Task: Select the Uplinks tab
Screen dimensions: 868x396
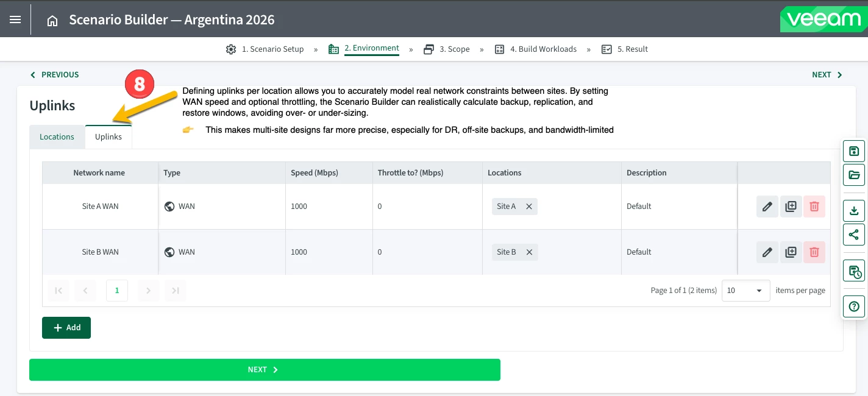Action: [x=108, y=137]
